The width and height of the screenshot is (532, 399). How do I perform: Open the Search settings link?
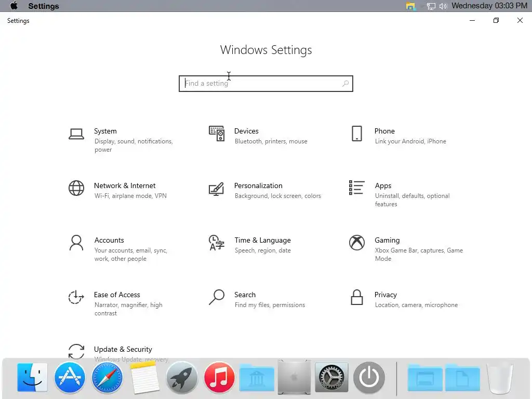pos(245,295)
